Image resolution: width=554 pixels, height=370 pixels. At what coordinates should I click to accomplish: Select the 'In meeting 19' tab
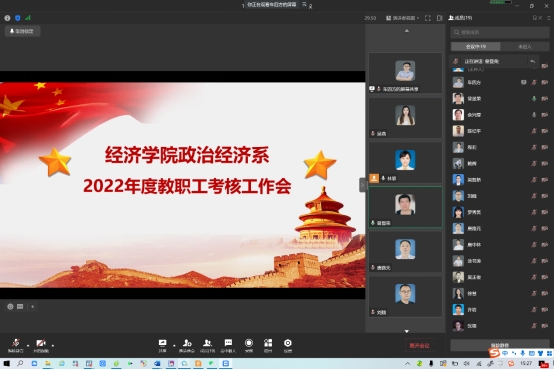click(476, 47)
